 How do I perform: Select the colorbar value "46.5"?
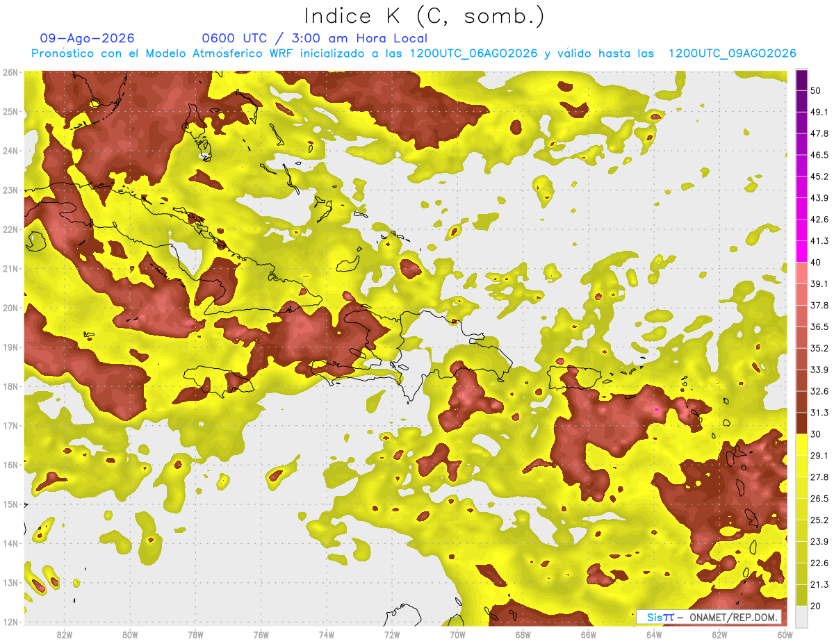820,155
